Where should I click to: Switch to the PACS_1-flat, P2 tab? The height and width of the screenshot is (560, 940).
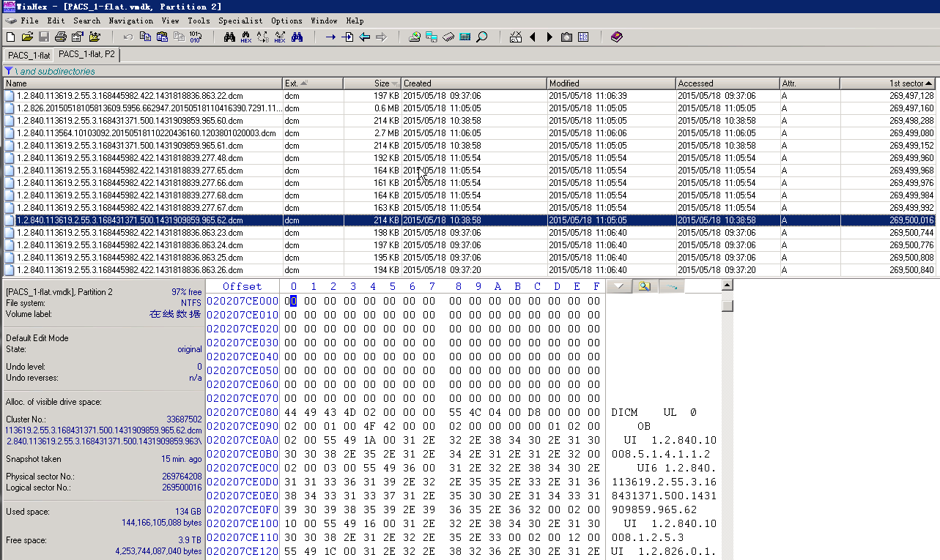click(x=87, y=54)
